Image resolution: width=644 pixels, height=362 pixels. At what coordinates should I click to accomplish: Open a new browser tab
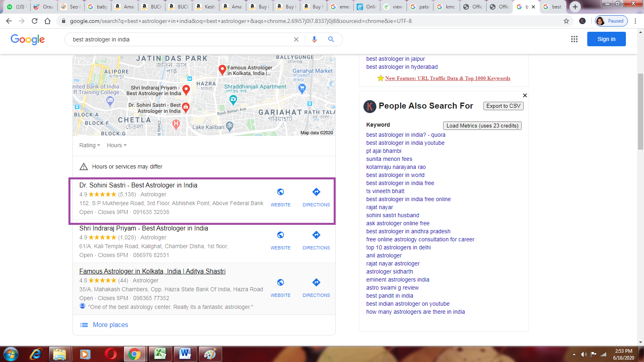tap(575, 6)
